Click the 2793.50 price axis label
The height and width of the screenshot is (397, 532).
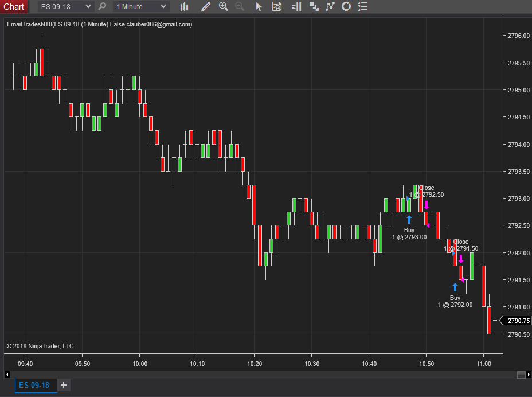coord(518,172)
